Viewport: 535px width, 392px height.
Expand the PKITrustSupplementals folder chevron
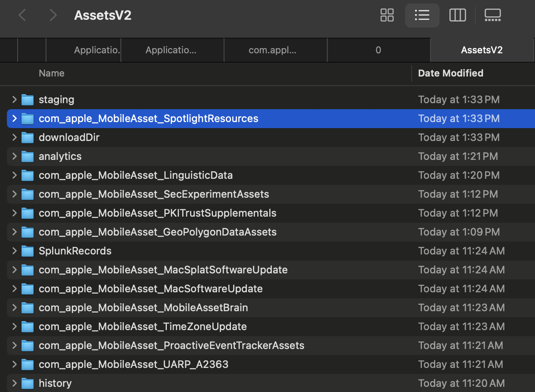click(x=15, y=213)
